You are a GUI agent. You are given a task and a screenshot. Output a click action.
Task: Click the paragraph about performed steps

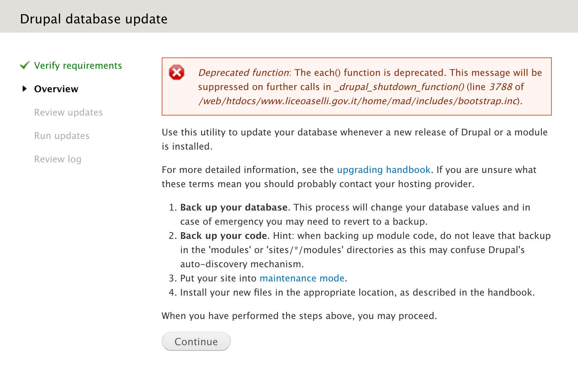(299, 316)
